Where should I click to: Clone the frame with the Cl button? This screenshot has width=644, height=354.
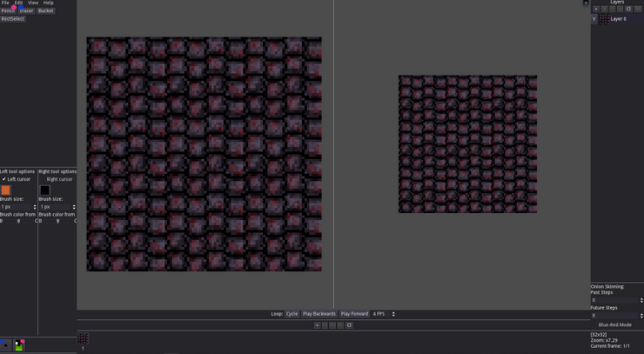(349, 325)
